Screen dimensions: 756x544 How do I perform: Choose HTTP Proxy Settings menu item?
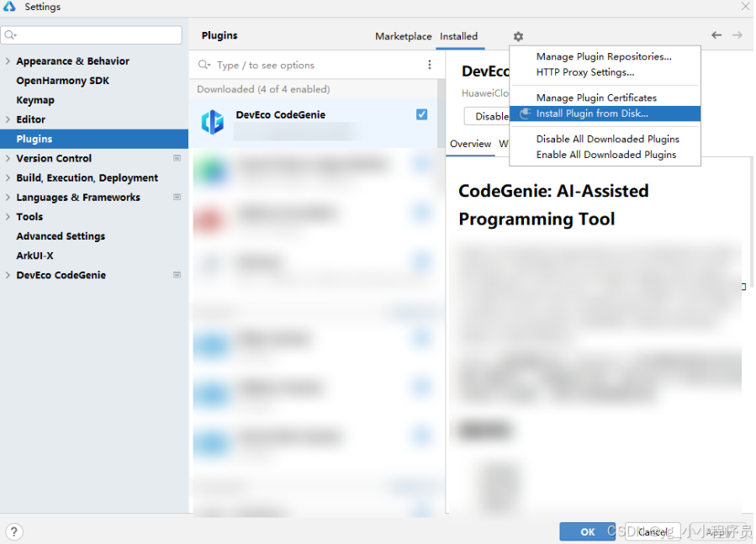click(x=606, y=72)
